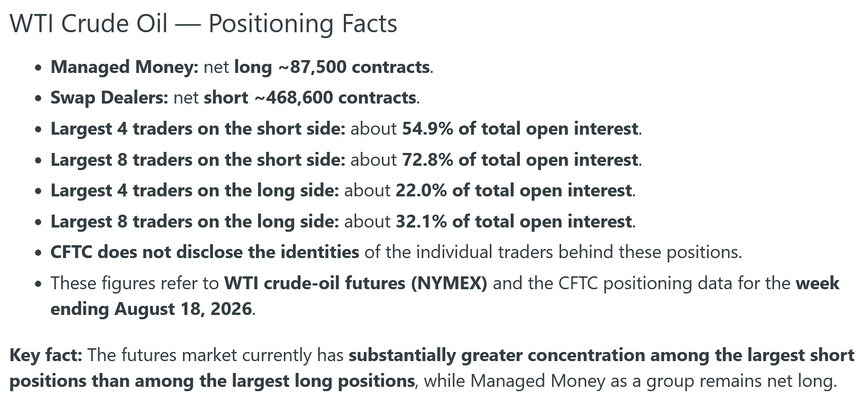Click 'Largest 8 traders on the long side'

pyautogui.click(x=195, y=222)
